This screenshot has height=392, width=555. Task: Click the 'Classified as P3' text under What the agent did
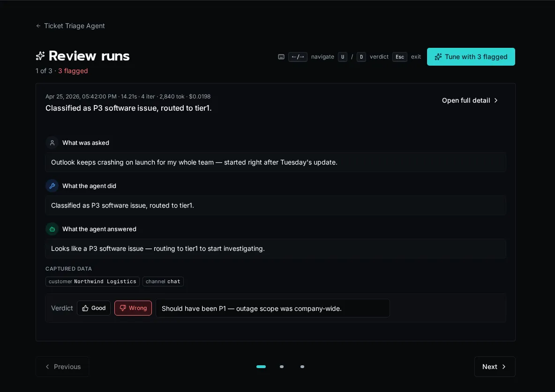[x=122, y=205]
